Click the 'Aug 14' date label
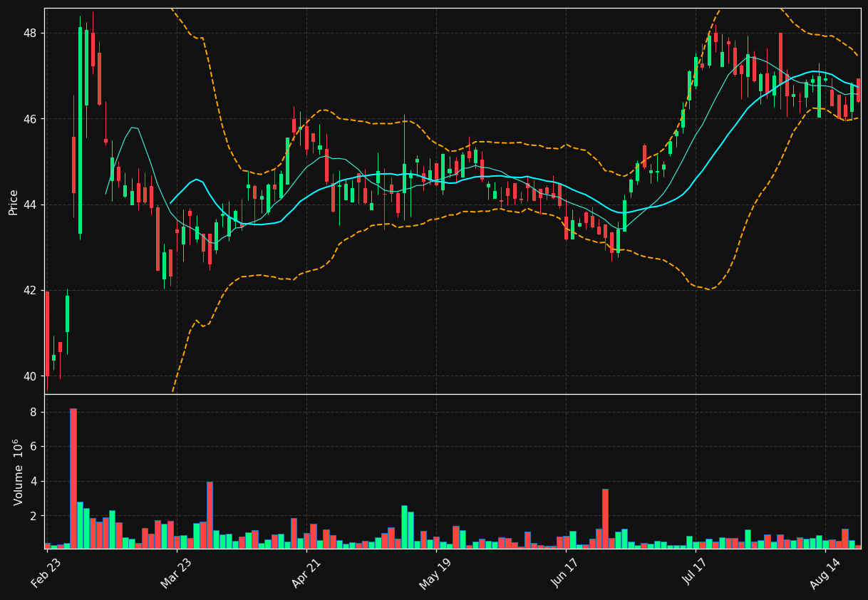Image resolution: width=868 pixels, height=600 pixels. pyautogui.click(x=824, y=574)
